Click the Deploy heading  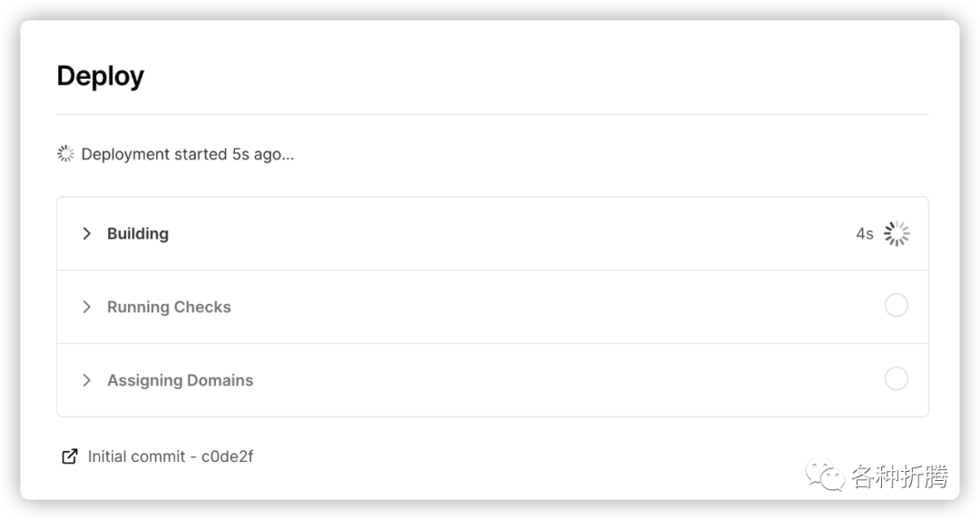pyautogui.click(x=100, y=76)
